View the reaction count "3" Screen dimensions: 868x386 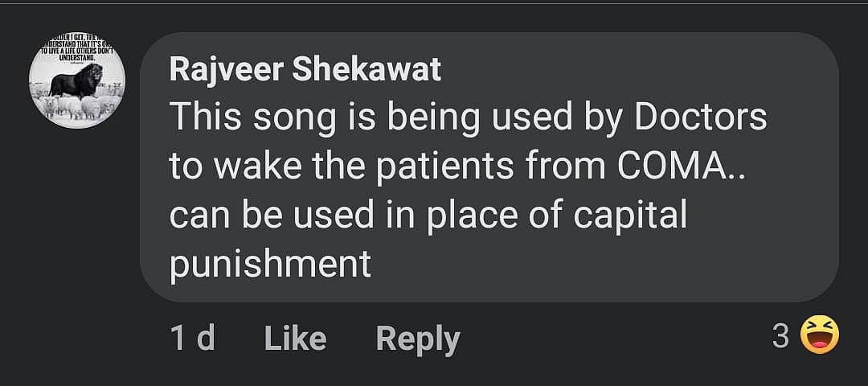[780, 336]
